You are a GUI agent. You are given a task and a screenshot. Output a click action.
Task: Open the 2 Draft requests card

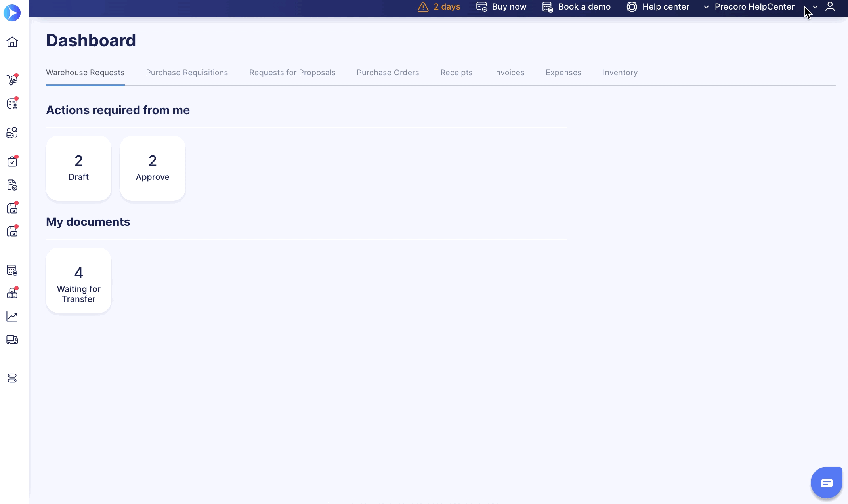pyautogui.click(x=78, y=168)
